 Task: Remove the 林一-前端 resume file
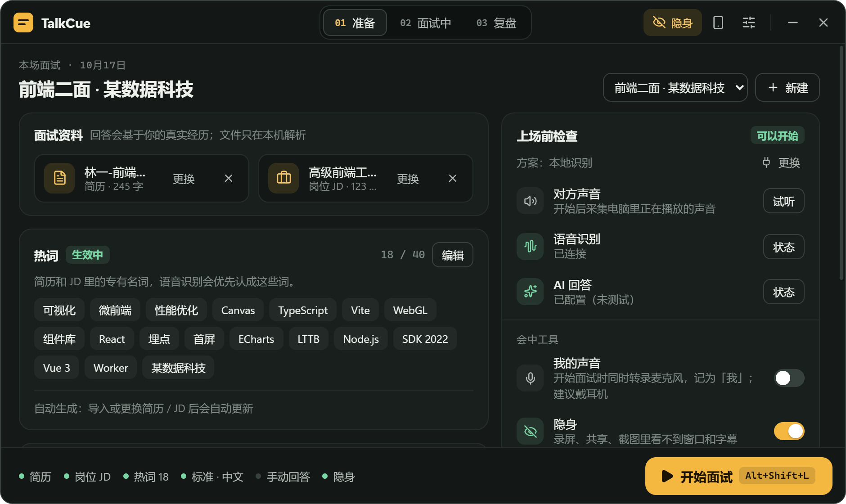(229, 179)
